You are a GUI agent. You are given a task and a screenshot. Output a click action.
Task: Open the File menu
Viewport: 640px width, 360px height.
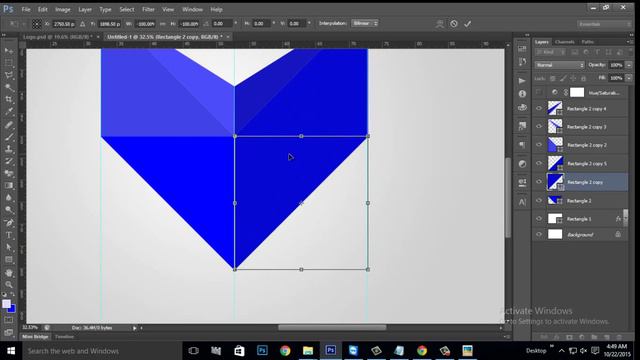26,9
